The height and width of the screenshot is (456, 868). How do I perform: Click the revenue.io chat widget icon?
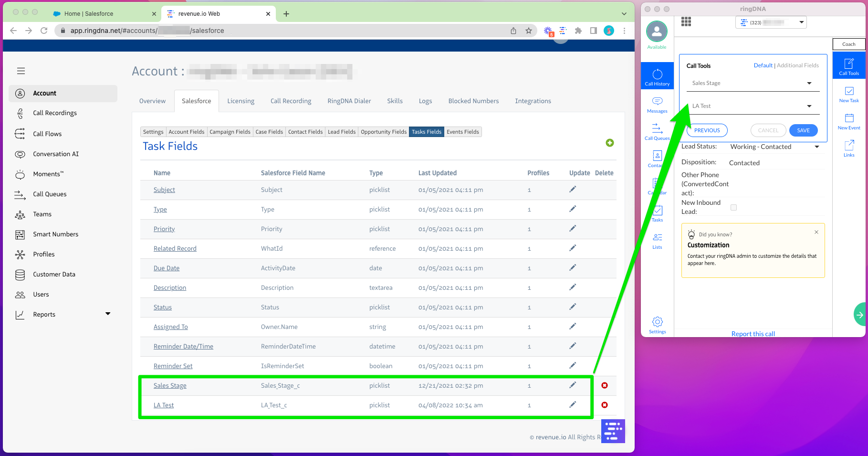613,431
